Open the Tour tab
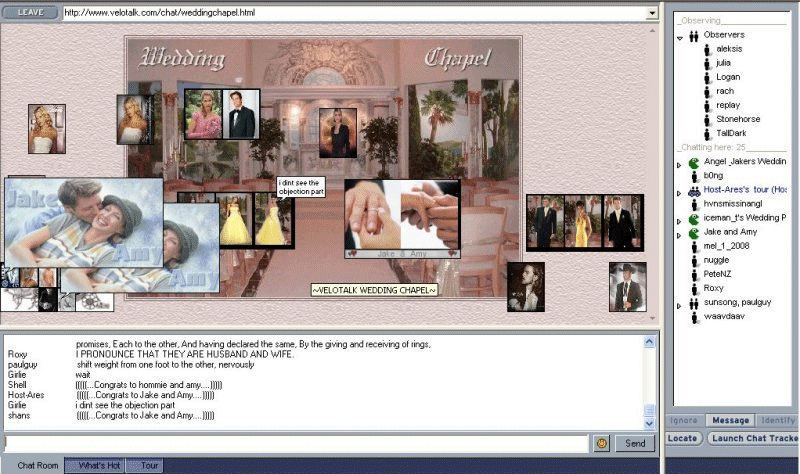Image resolution: width=800 pixels, height=474 pixels. (x=150, y=466)
